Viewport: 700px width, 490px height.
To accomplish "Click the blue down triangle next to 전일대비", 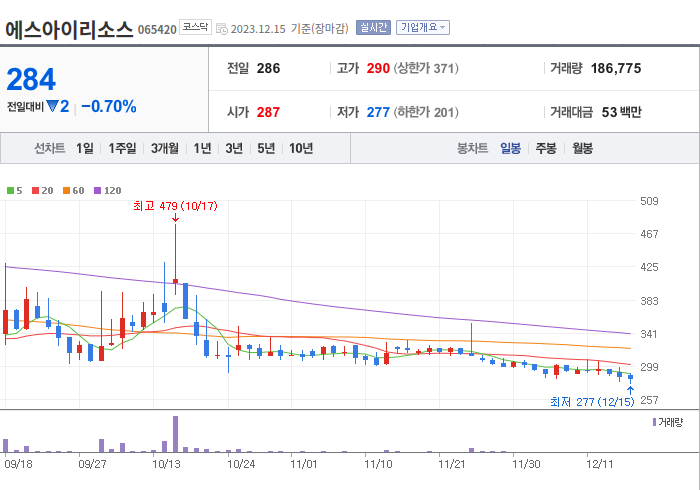I will pos(52,106).
